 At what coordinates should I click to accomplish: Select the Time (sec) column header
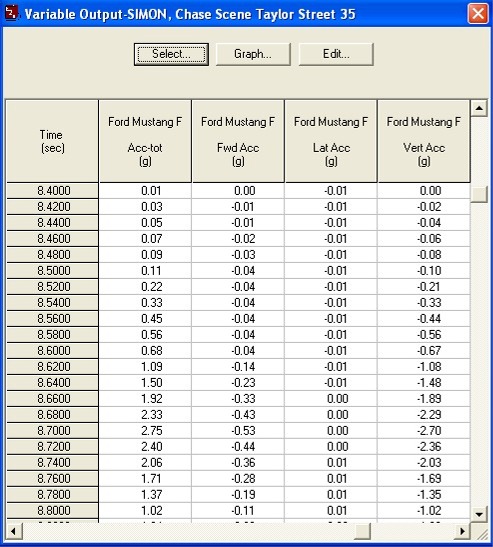click(52, 141)
